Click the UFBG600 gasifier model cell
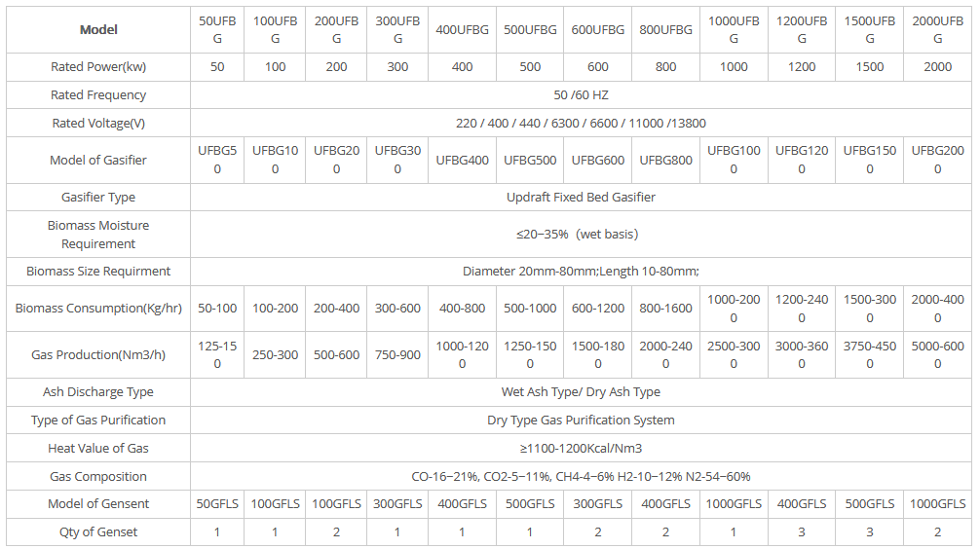The height and width of the screenshot is (549, 980). (598, 161)
